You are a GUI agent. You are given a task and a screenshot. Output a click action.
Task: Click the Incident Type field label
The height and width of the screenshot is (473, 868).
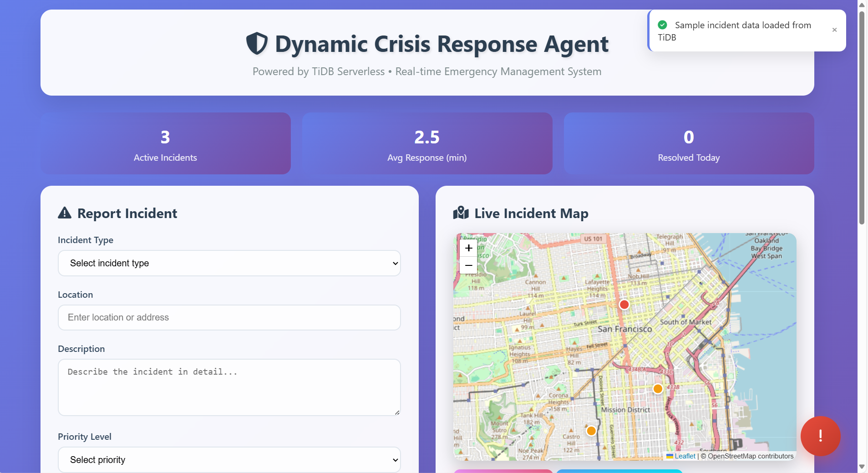tap(86, 240)
